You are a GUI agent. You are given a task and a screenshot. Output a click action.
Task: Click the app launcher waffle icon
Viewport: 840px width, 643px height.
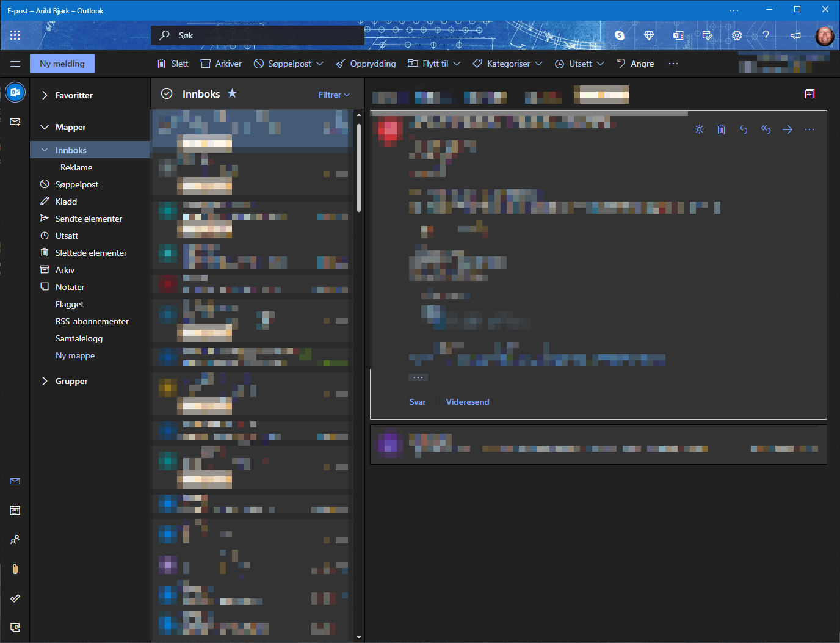pyautogui.click(x=15, y=35)
